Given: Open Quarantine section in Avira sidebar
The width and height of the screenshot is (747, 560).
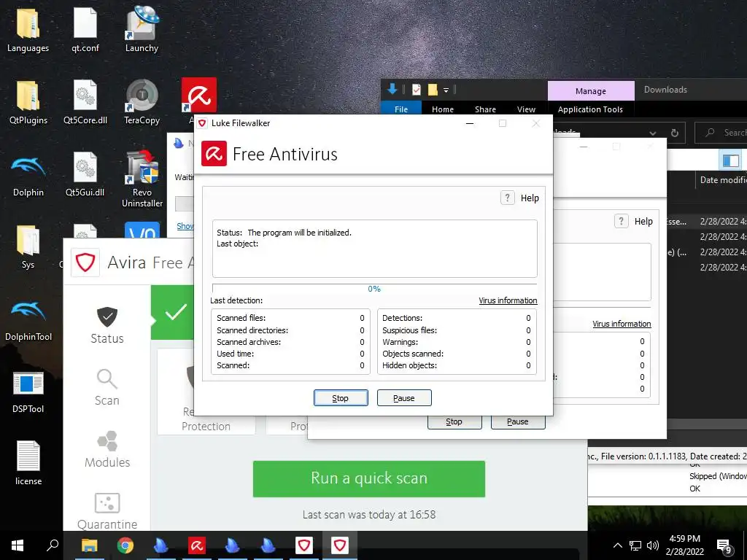Looking at the screenshot, I should (107, 511).
